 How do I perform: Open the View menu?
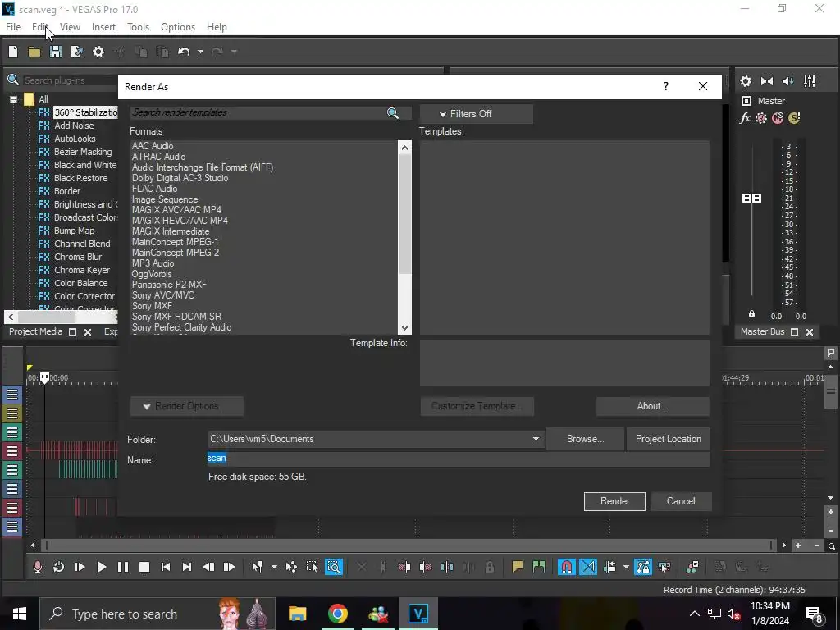point(70,27)
